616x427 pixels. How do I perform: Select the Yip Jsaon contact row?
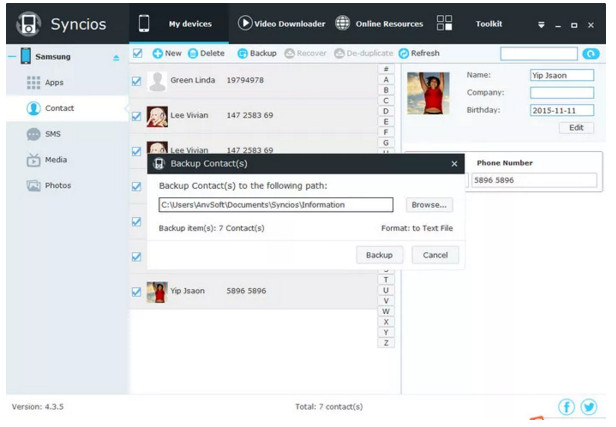click(x=253, y=291)
